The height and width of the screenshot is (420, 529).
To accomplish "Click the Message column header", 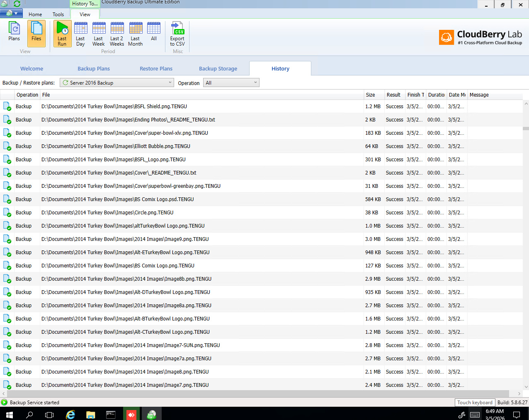I will point(495,95).
